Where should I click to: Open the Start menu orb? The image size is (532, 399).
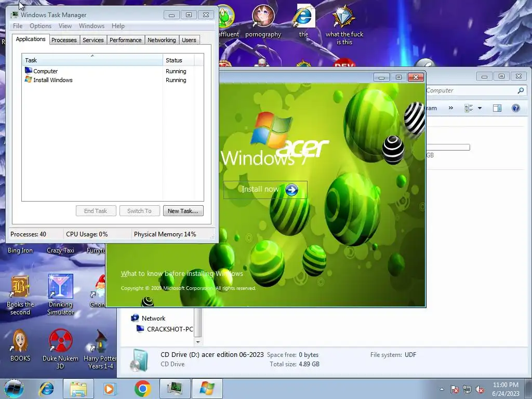tap(14, 389)
